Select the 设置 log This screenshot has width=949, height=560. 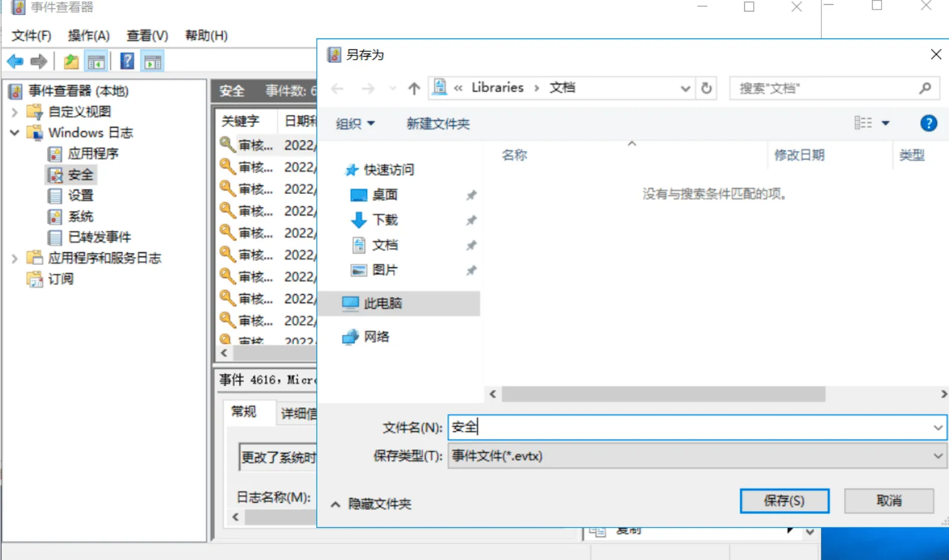coord(81,196)
